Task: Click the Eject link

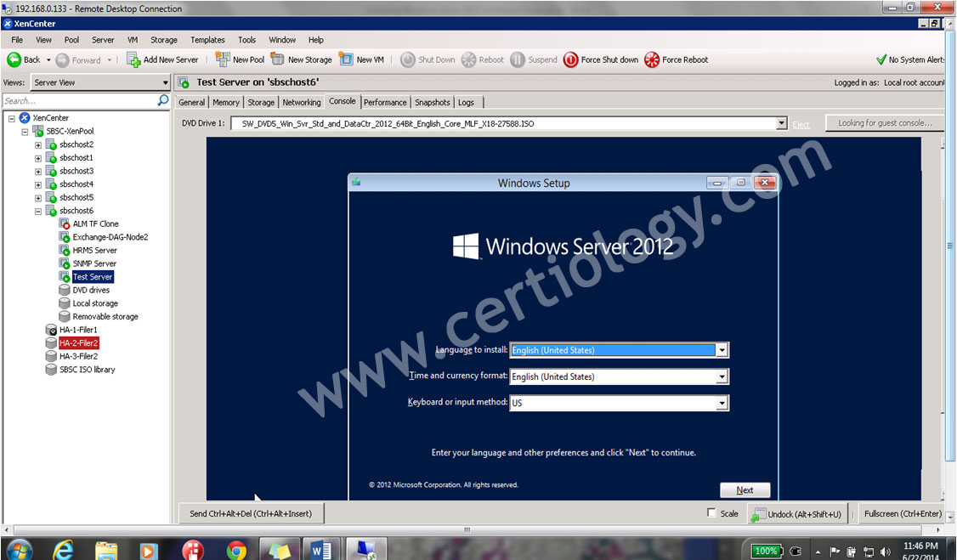Action: coord(801,124)
